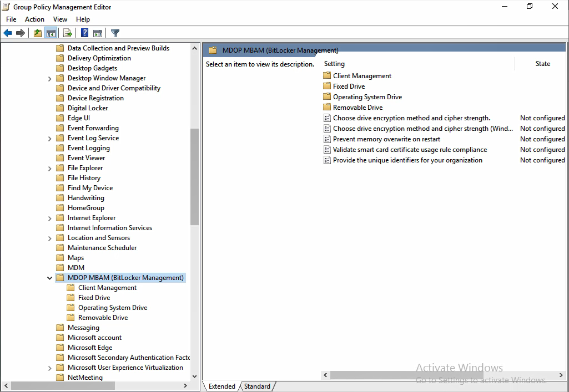Click tree pane horizontal scroll right arrow
Screen dimensions: 569x392
click(x=185, y=386)
